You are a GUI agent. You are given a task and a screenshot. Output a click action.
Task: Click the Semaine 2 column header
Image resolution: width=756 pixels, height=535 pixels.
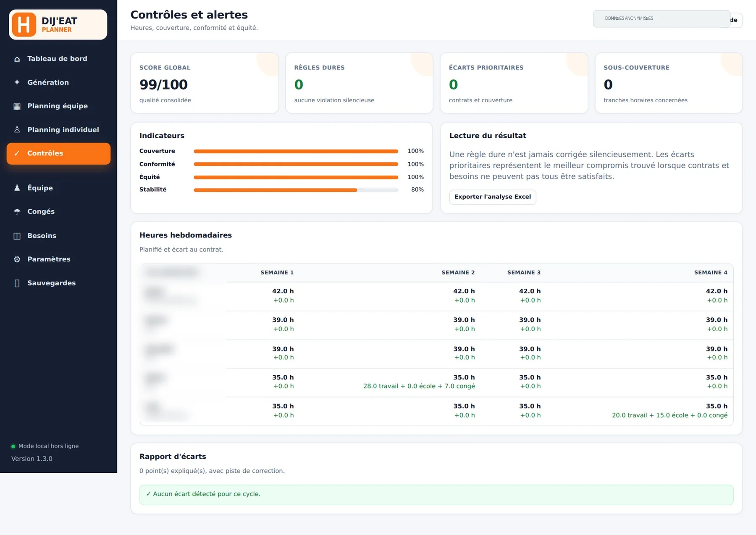click(458, 273)
